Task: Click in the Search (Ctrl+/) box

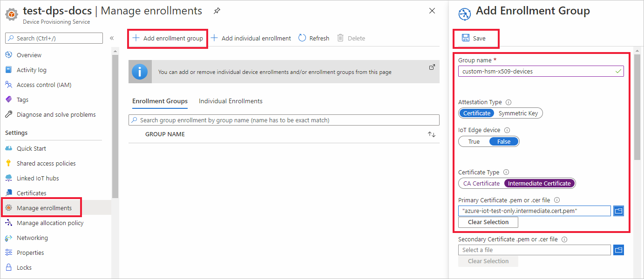Action: [x=54, y=38]
